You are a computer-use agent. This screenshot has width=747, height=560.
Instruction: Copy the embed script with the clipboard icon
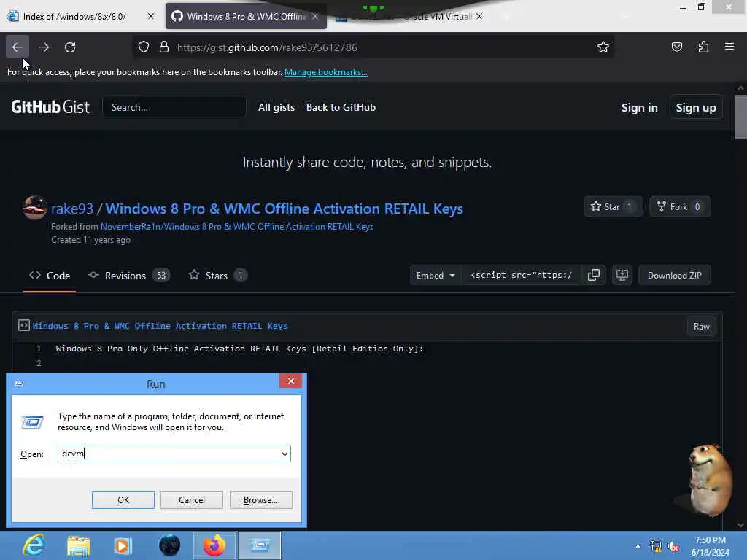[x=594, y=275]
